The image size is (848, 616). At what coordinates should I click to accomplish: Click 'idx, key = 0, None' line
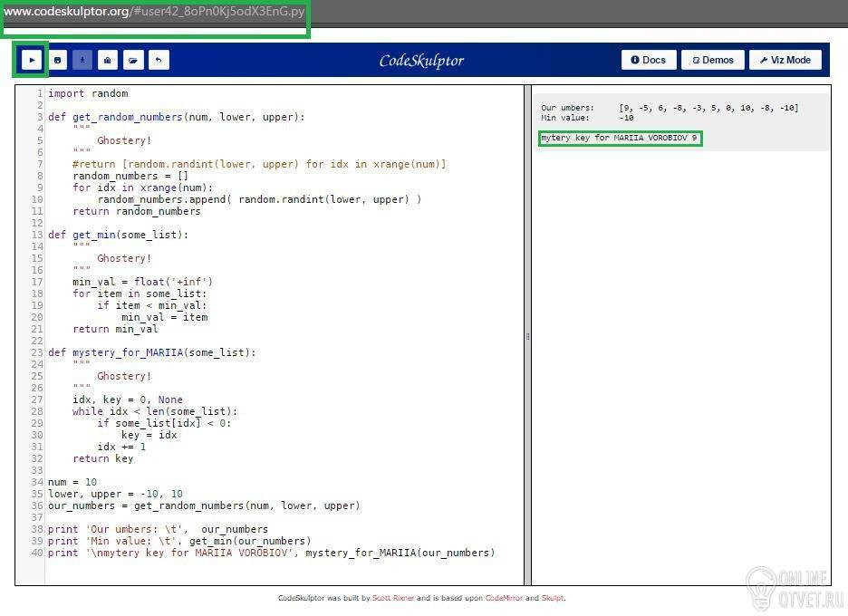(x=128, y=400)
